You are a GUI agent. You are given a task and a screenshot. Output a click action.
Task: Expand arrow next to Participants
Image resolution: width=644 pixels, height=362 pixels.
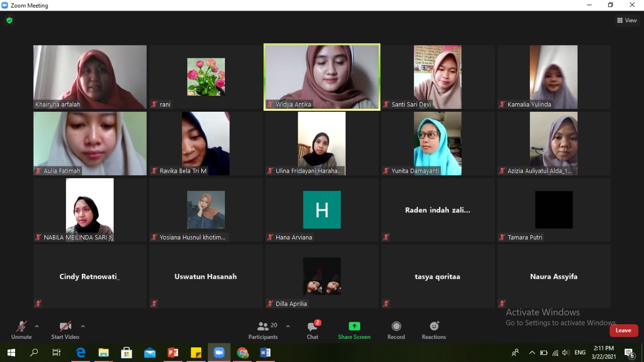(x=288, y=326)
